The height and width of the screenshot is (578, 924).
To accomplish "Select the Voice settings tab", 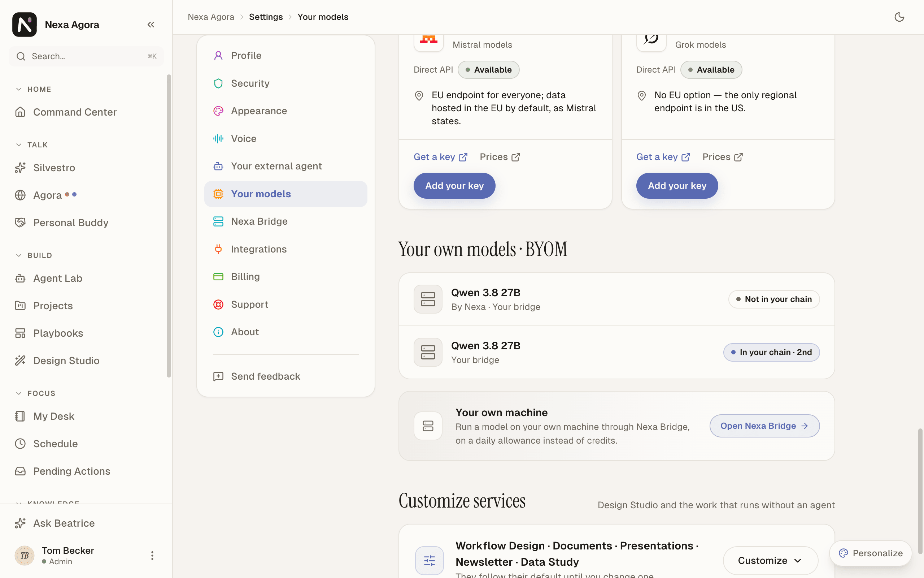I will [x=286, y=138].
